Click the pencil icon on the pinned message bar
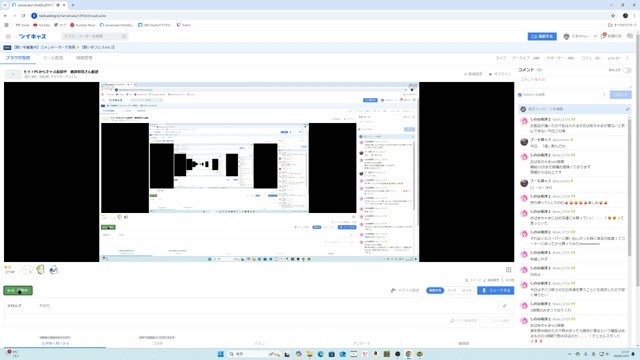Image resolution: width=640 pixels, height=360 pixels. point(627,109)
